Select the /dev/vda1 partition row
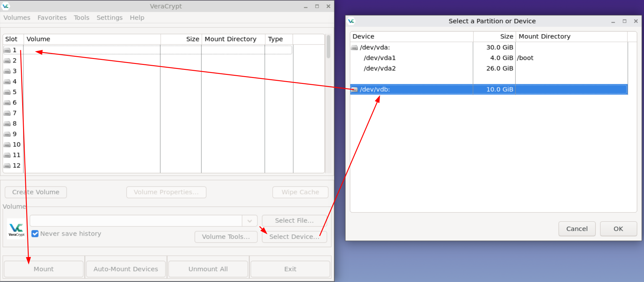Screen dimensions: 644x282 pos(489,58)
